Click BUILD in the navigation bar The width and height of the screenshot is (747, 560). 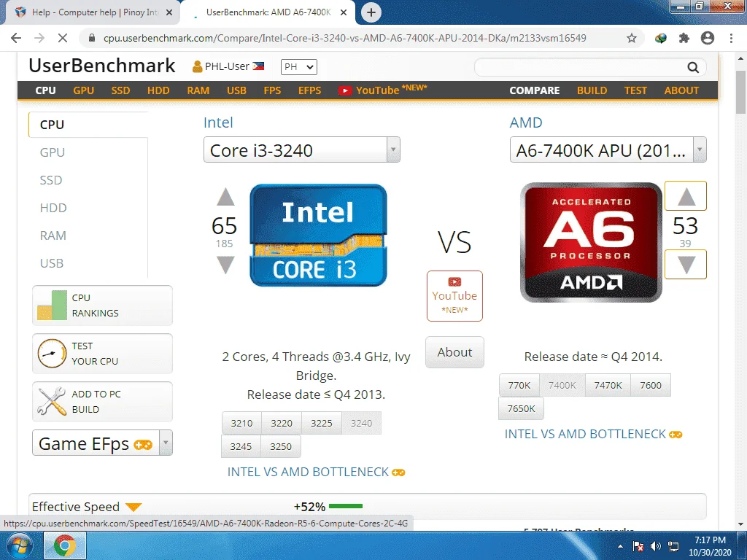592,90
